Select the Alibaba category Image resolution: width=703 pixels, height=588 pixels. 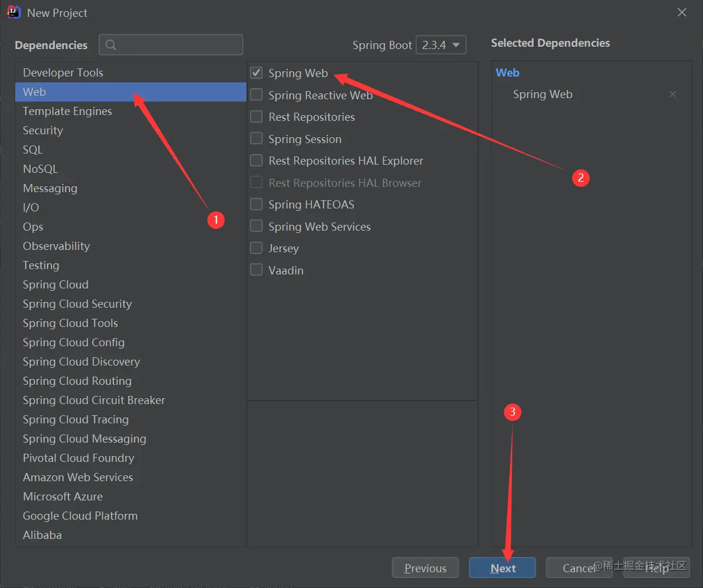[131, 535]
